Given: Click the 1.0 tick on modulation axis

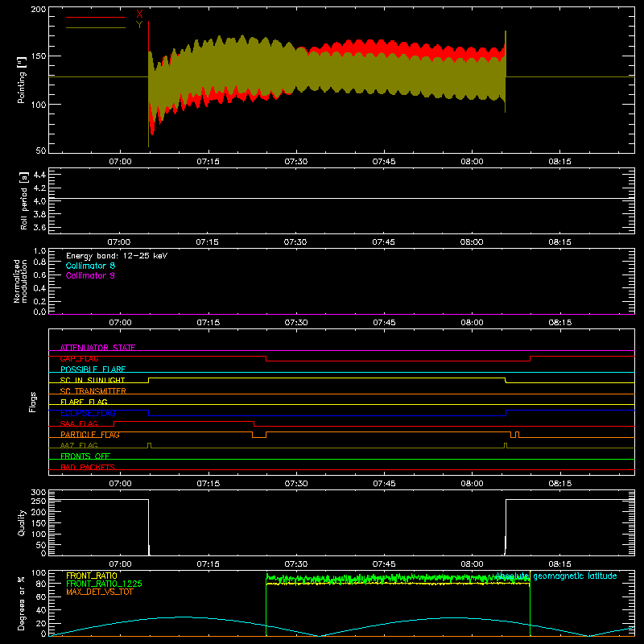Looking at the screenshot, I should coord(39,251).
